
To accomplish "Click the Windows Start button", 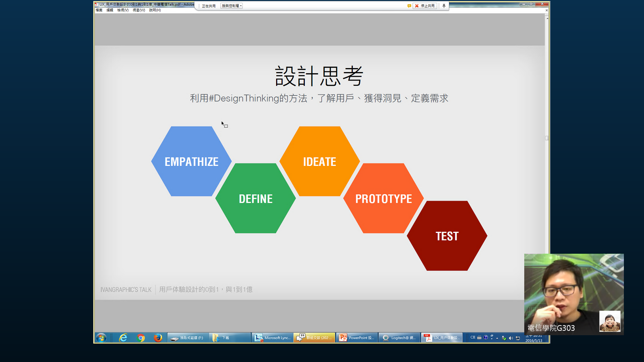I will tap(101, 338).
